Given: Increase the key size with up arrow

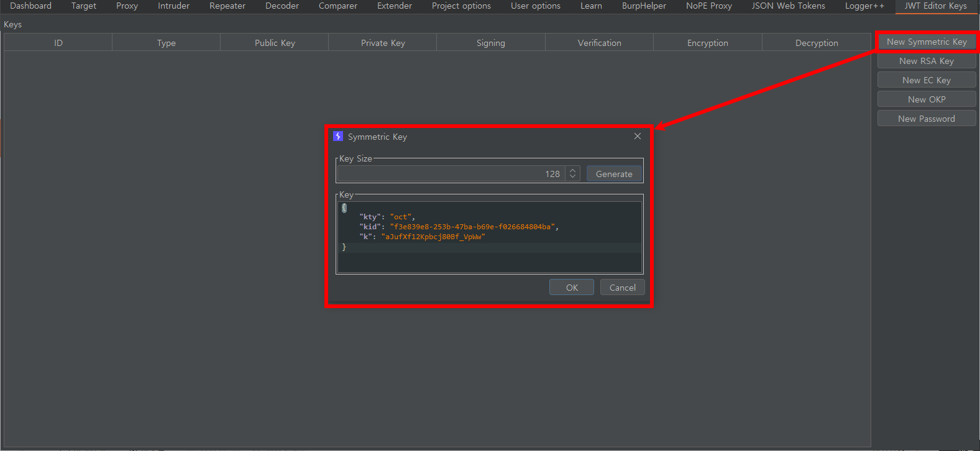Looking at the screenshot, I should tap(573, 170).
